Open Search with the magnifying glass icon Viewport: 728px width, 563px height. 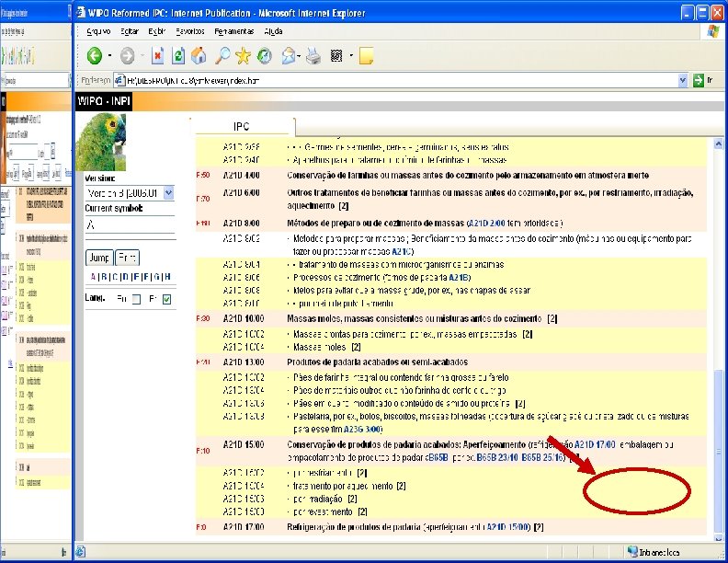(x=222, y=56)
